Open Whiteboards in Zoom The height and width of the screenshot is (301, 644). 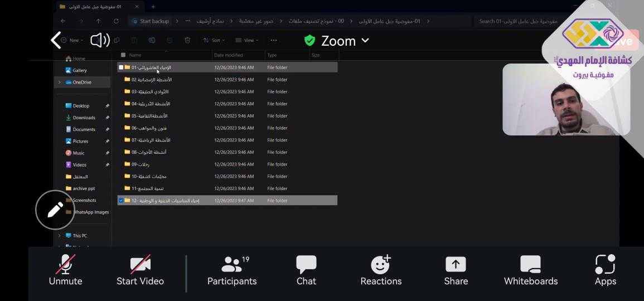coord(530,270)
